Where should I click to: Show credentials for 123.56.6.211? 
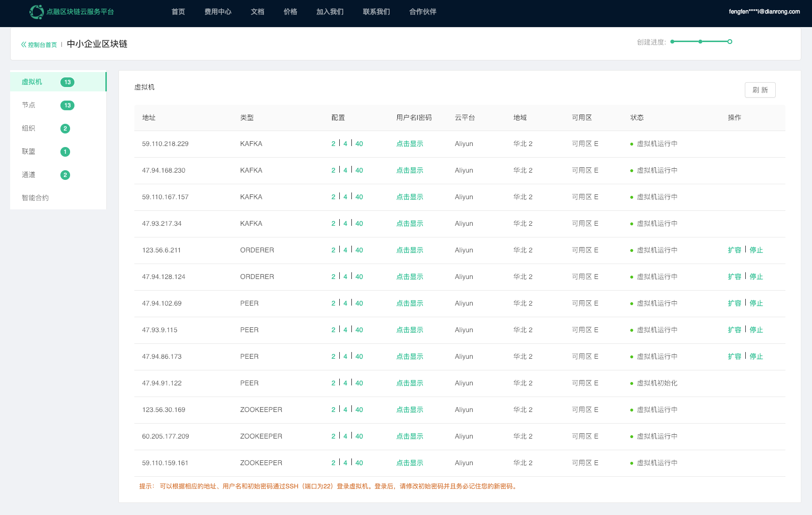pyautogui.click(x=410, y=250)
